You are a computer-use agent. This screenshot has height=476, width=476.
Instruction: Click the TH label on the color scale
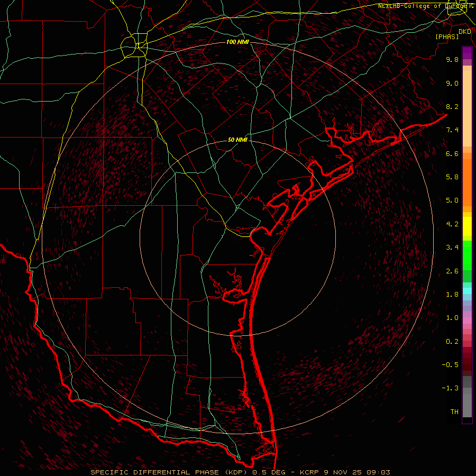pos(454,412)
